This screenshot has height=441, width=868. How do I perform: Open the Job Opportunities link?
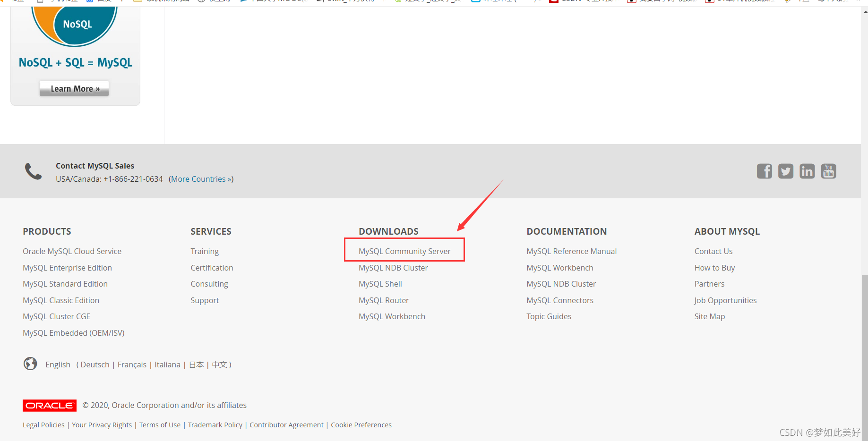pos(725,300)
